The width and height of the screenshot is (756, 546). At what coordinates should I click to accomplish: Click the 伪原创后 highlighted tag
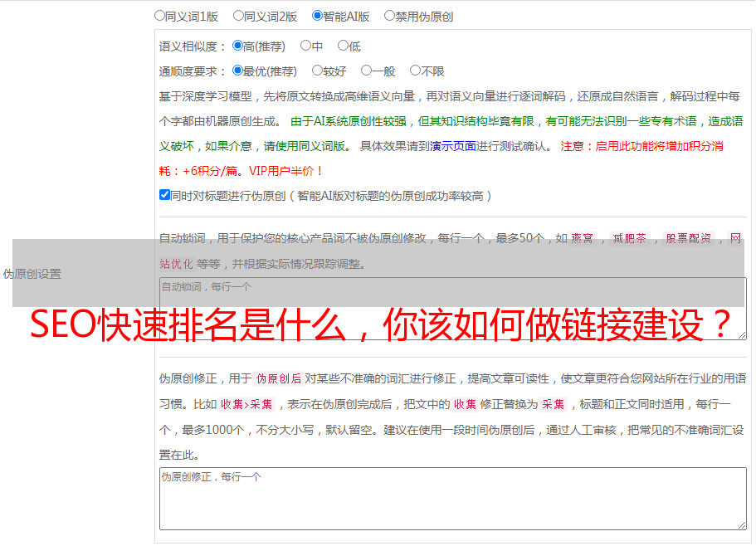point(279,378)
